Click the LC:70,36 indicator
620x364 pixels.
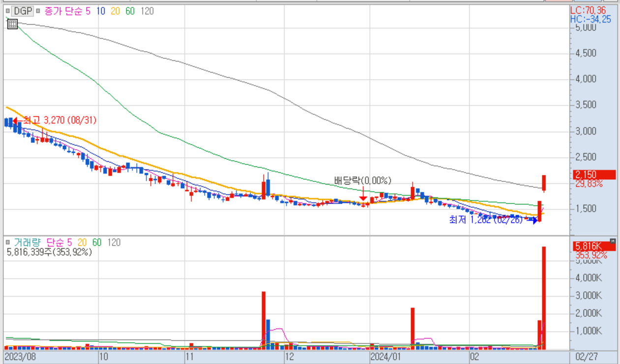pos(588,10)
